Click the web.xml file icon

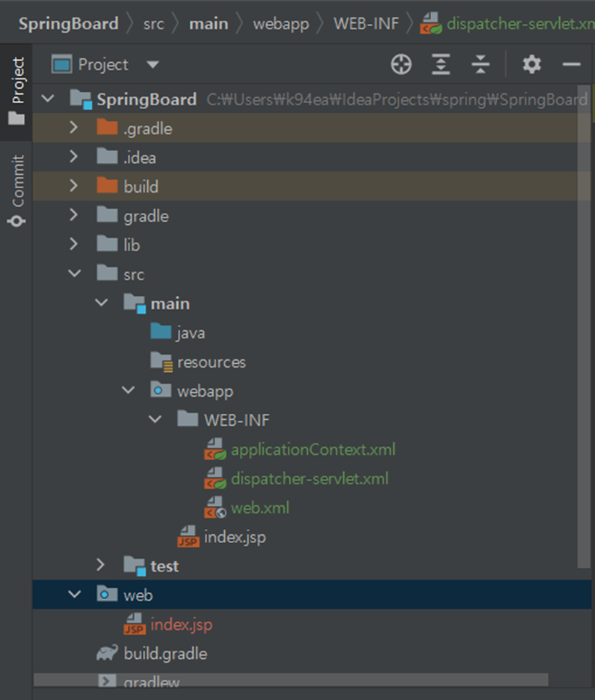[215, 508]
